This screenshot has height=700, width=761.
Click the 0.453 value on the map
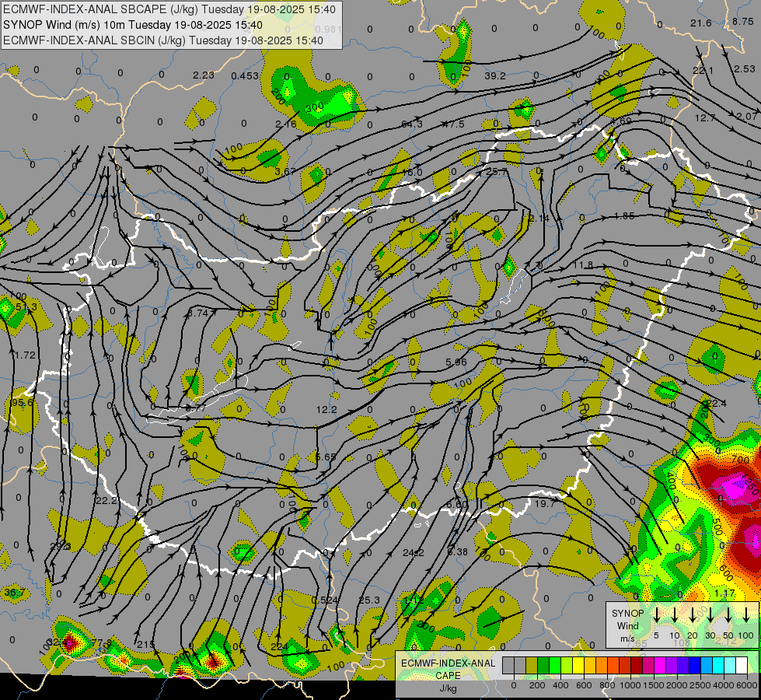pos(245,75)
